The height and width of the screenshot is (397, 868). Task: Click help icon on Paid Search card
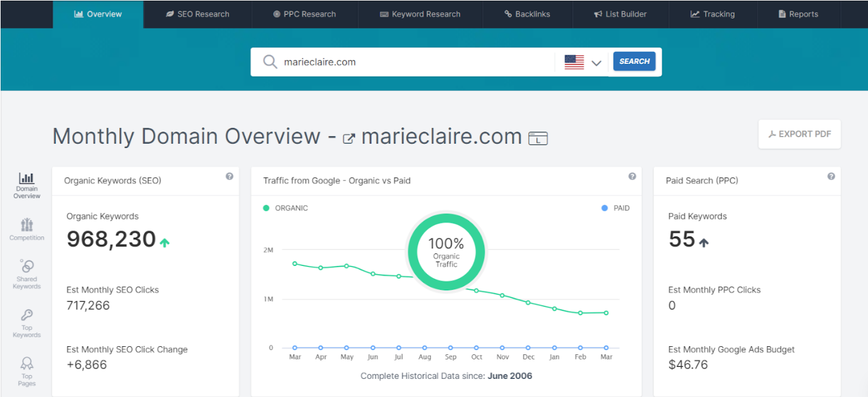click(x=831, y=176)
